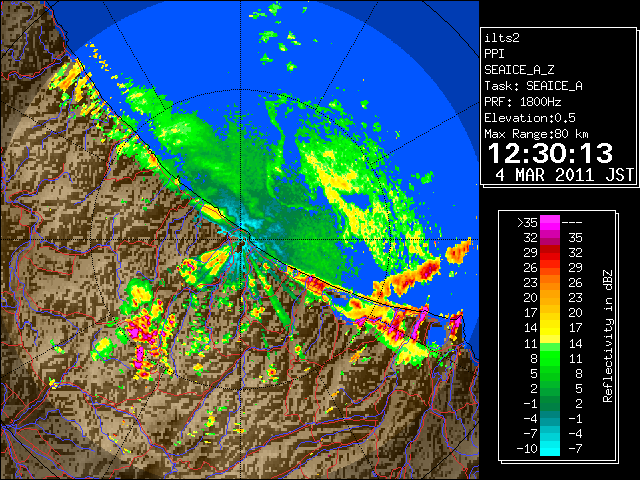Select the 'PRF: 1800Hz' text
The width and height of the screenshot is (640, 480).
523,102
